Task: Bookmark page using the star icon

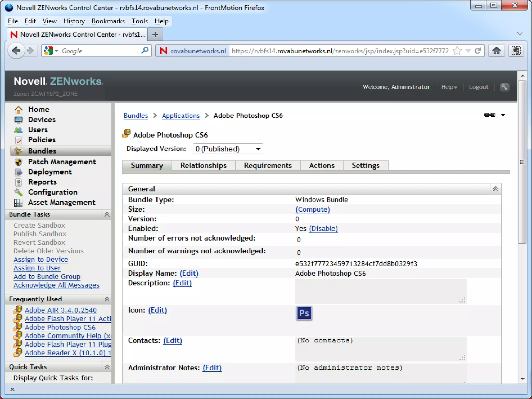Action: point(457,51)
